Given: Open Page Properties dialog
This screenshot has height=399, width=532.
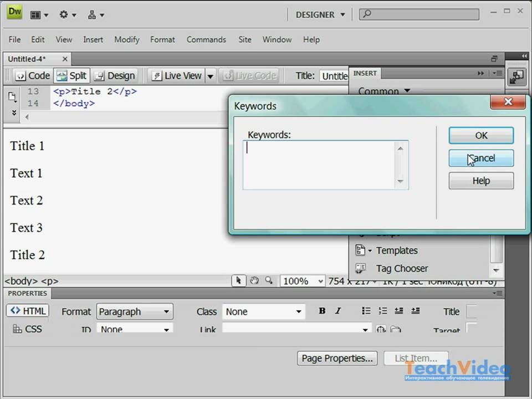Looking at the screenshot, I should (337, 359).
